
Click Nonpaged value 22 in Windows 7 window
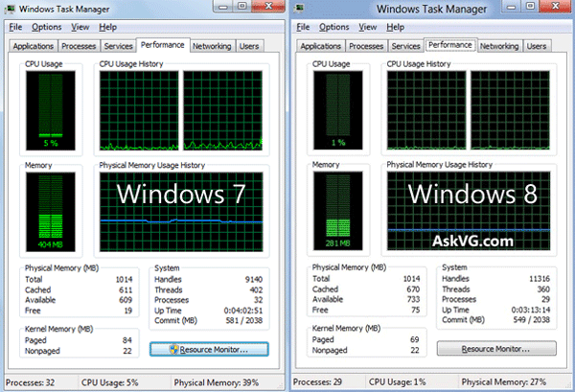point(127,351)
